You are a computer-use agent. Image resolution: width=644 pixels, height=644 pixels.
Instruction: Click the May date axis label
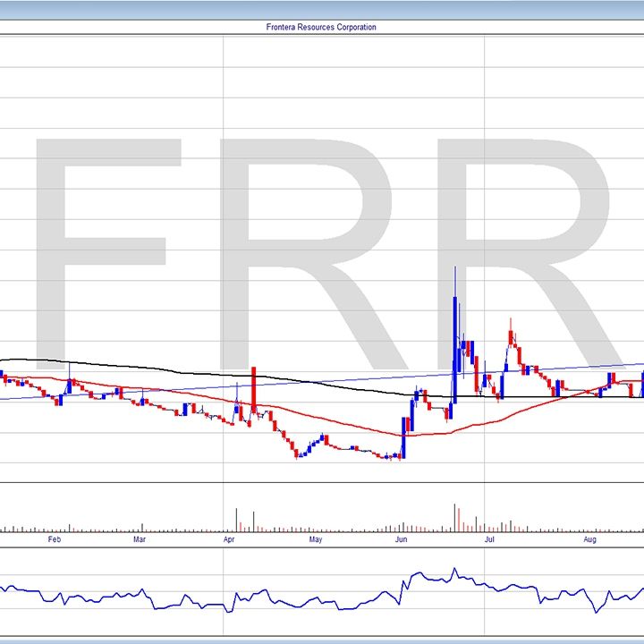(x=315, y=540)
